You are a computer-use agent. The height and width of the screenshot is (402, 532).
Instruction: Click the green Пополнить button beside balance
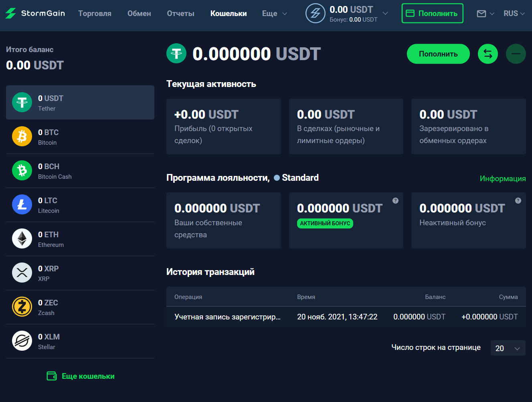click(438, 54)
